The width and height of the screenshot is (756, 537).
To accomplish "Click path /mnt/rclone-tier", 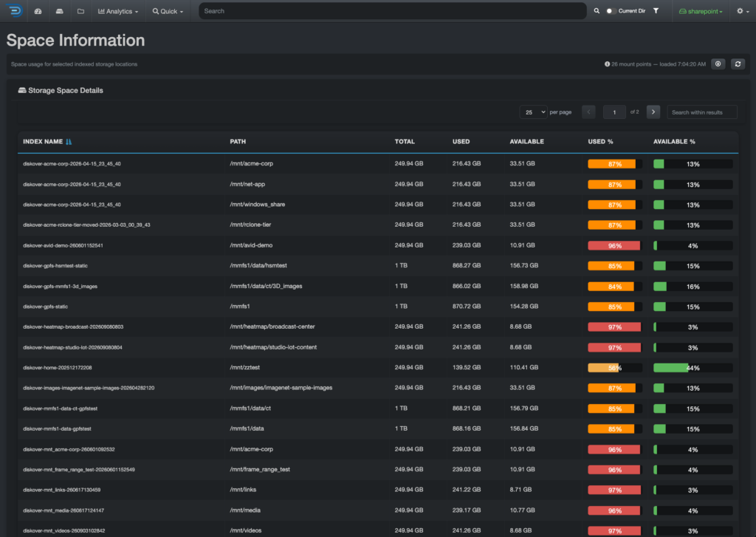I will [250, 225].
